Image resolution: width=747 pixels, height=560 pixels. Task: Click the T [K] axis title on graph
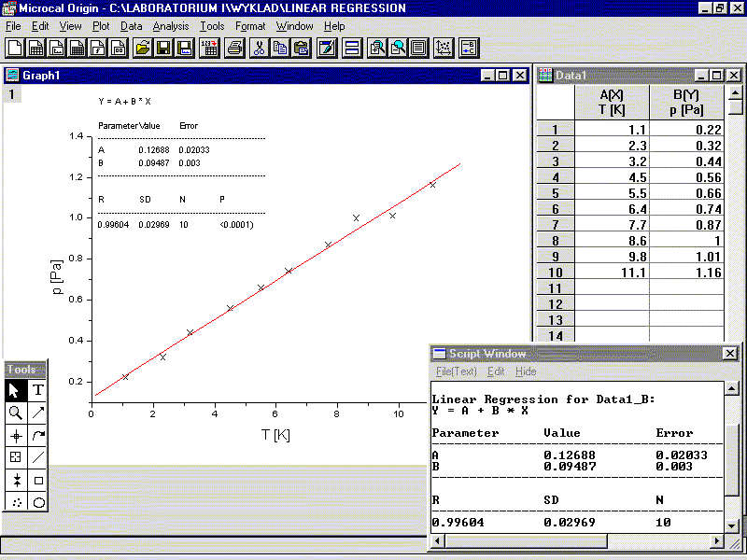(275, 435)
